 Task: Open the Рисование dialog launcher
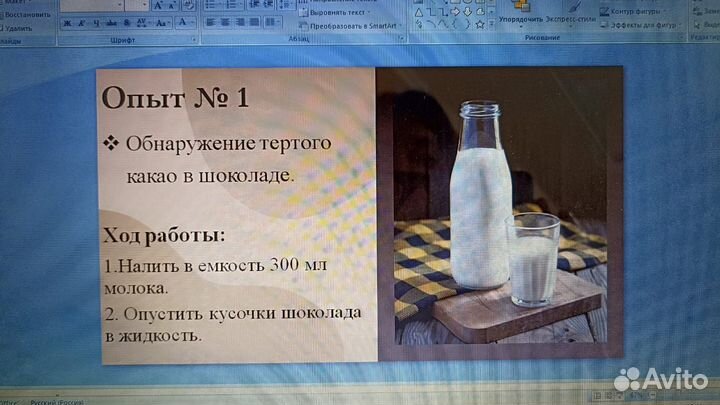tap(682, 38)
